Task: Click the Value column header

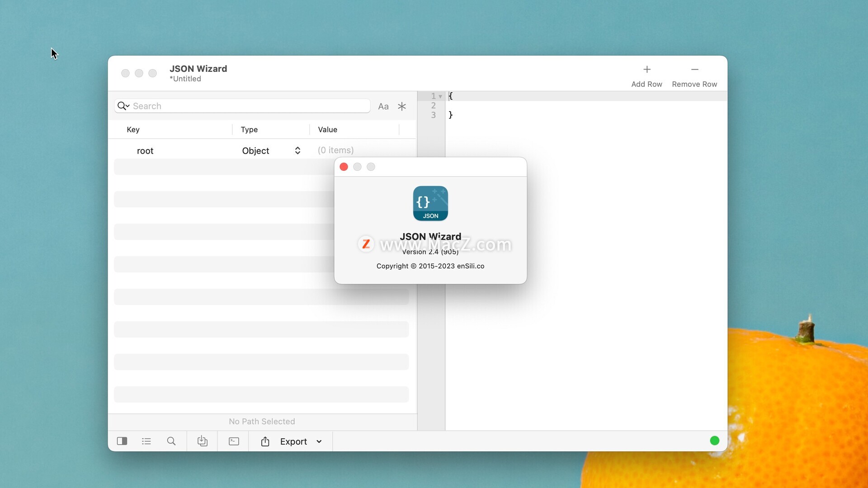Action: point(327,130)
